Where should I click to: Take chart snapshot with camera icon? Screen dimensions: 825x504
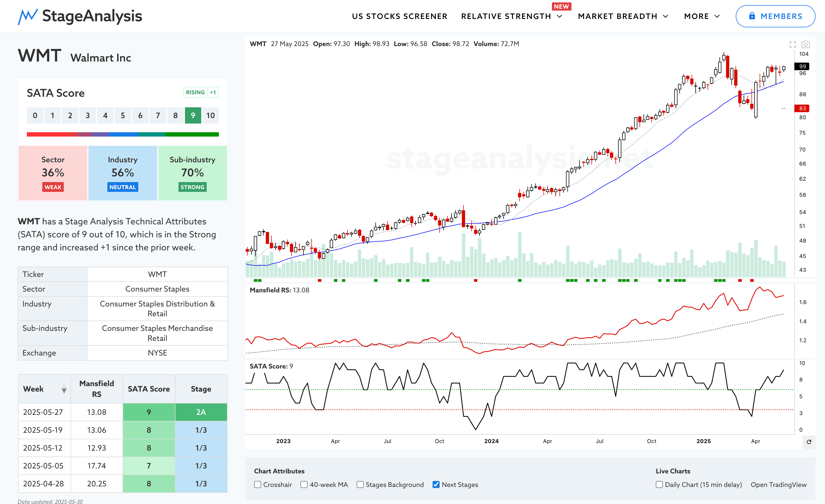click(805, 44)
